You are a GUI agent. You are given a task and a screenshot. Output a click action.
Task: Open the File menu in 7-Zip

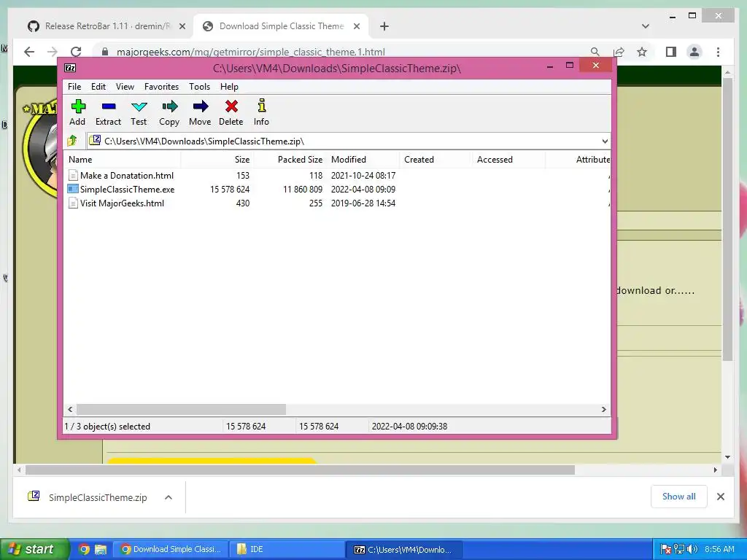74,86
